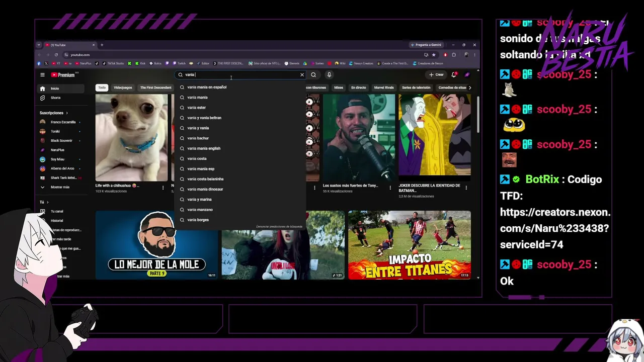Open NaruPlus channel subscription
644x362 pixels.
point(62,150)
